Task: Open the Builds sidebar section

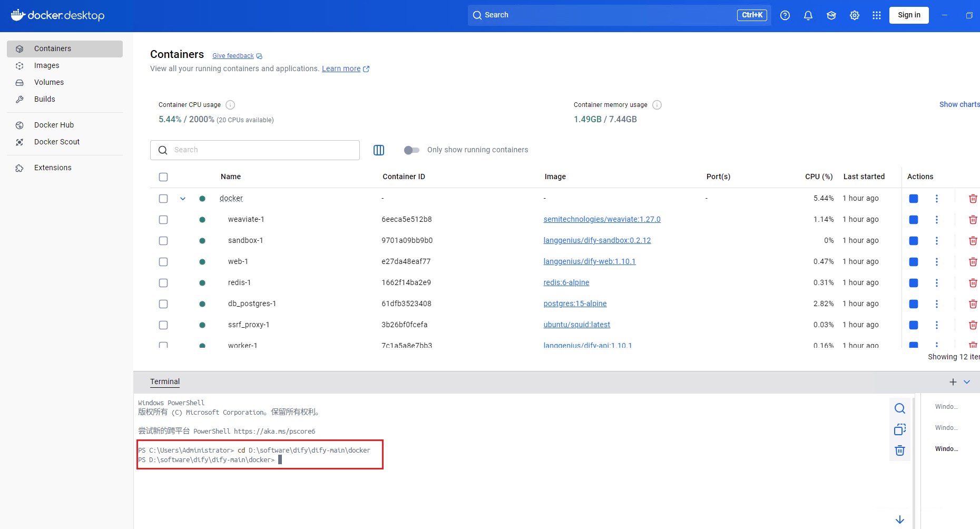Action: [x=65, y=100]
